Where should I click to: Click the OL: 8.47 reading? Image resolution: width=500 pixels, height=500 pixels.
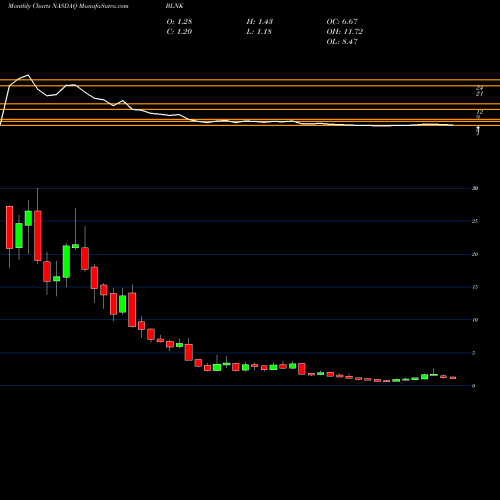coord(342,41)
